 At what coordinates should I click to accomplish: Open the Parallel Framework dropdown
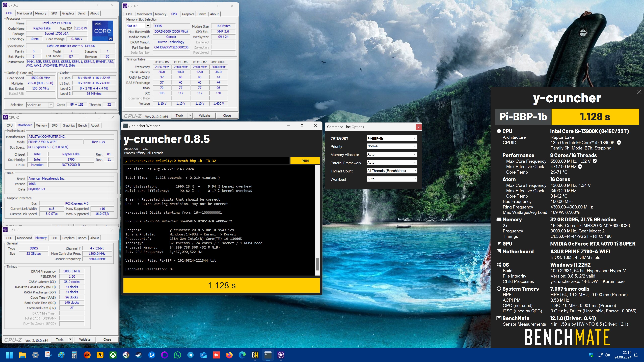click(392, 163)
